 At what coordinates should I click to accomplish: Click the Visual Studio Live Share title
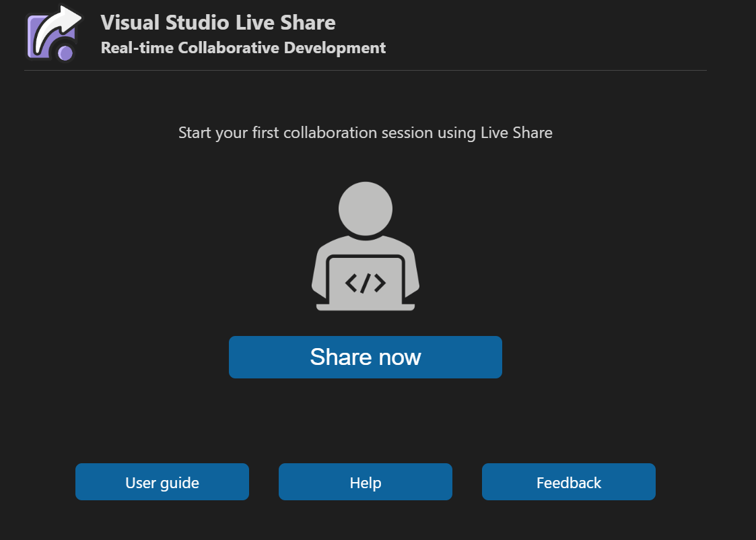[218, 22]
